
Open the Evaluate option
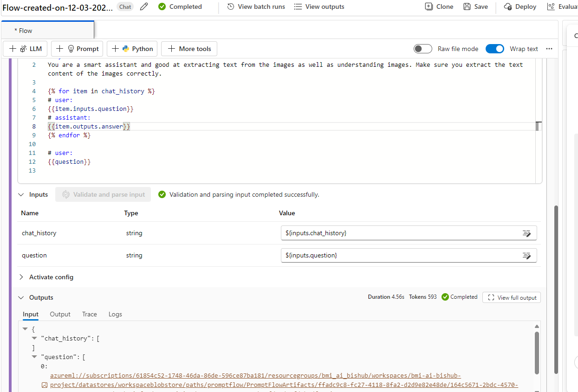[x=562, y=6]
